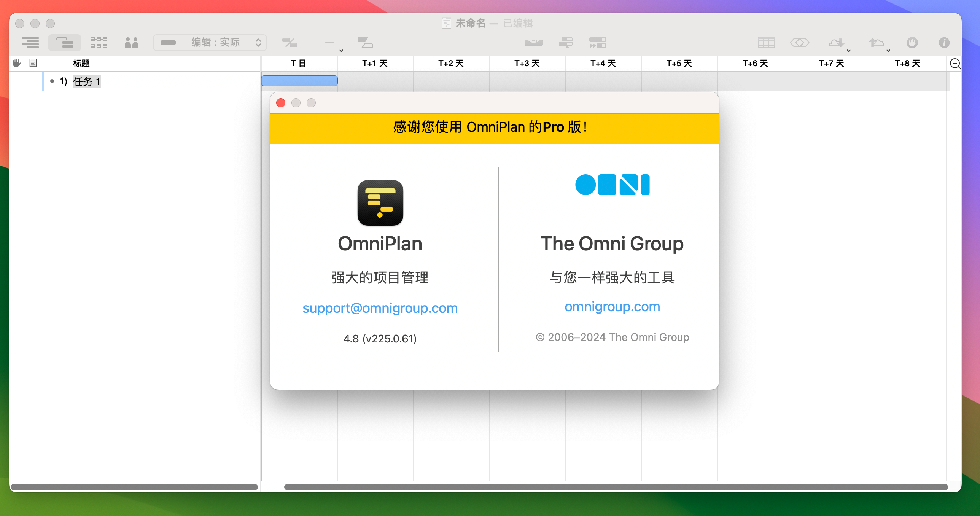Open the violations hand icon in toolbar
This screenshot has width=980, height=516.
pyautogui.click(x=912, y=43)
